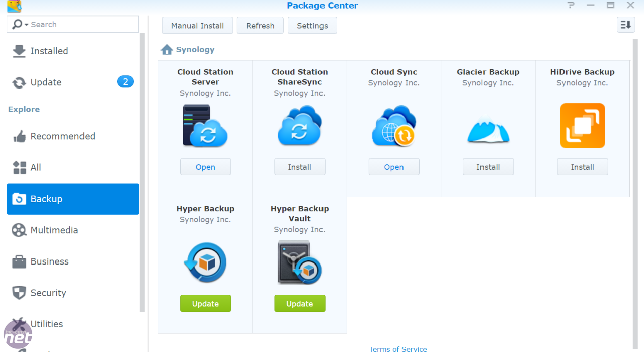This screenshot has width=644, height=352.
Task: Click the Cloud Station Server package icon
Action: click(x=205, y=126)
